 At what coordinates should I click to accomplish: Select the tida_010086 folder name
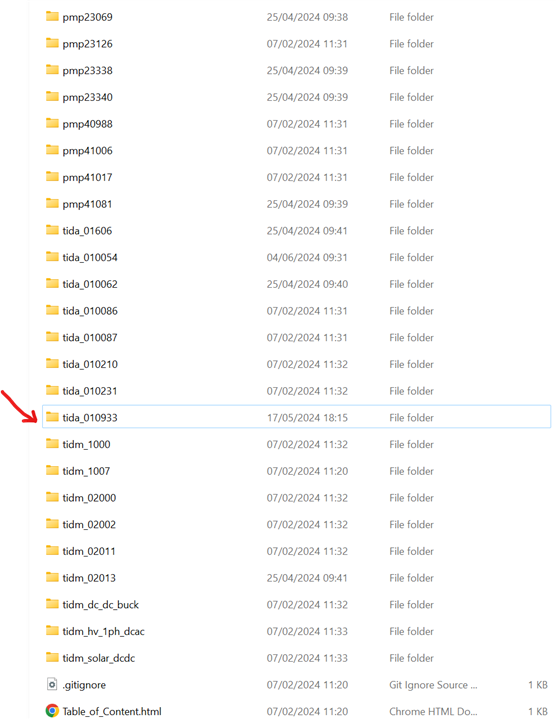[x=90, y=311]
